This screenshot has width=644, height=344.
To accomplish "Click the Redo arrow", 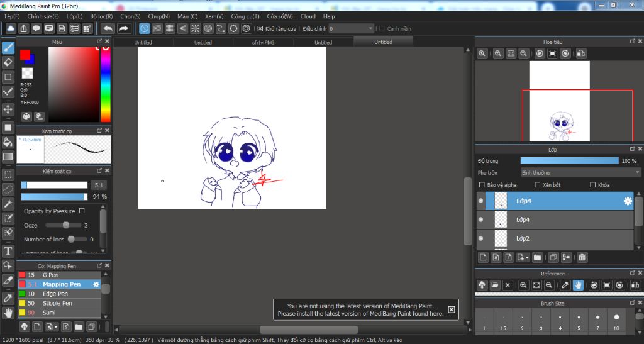I will pyautogui.click(x=123, y=28).
